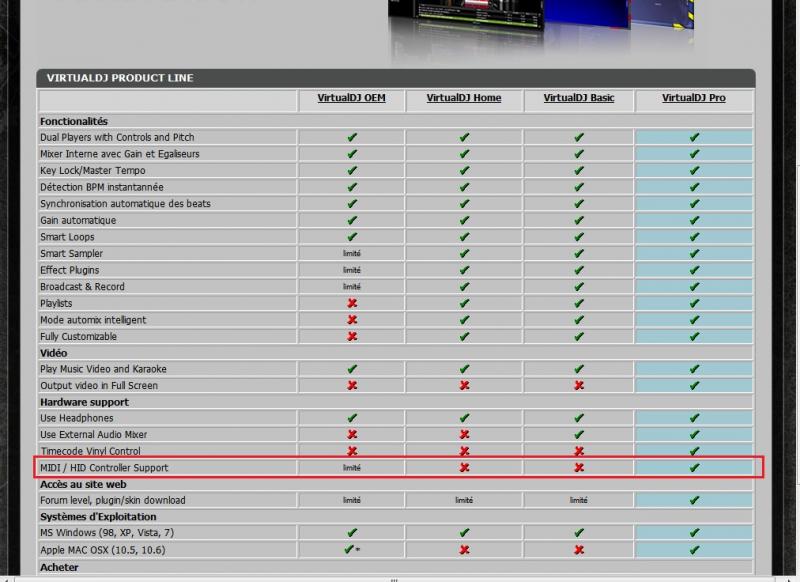Click the 'limité' cell for MIDI / HID Controller Support under OEM

pyautogui.click(x=352, y=468)
